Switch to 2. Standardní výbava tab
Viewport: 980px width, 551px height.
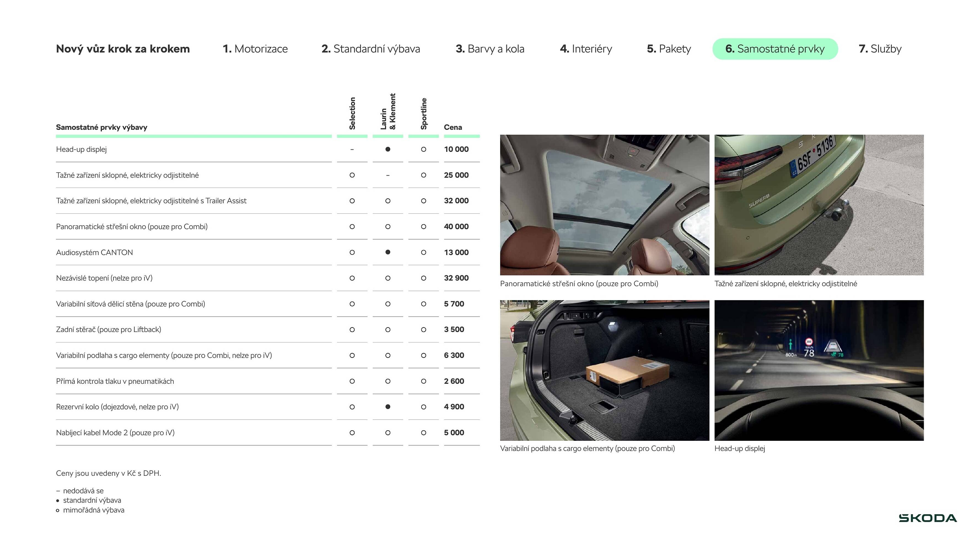pyautogui.click(x=371, y=49)
